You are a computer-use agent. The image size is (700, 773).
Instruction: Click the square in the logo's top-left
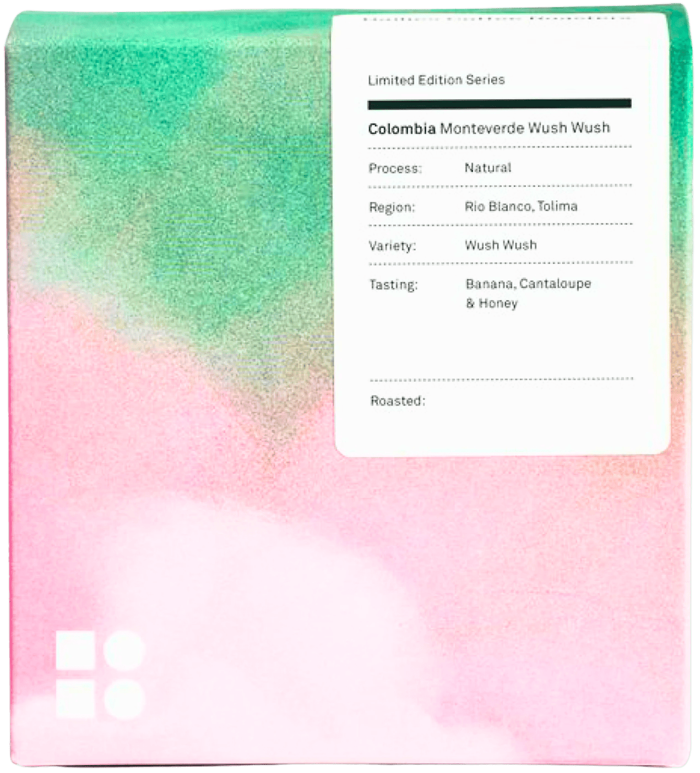click(75, 651)
